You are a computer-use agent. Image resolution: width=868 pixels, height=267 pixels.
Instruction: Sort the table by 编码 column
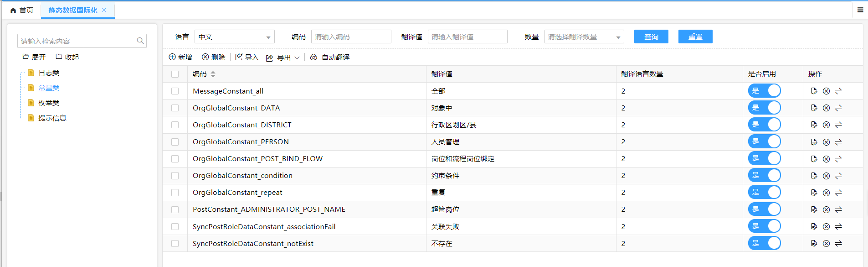[x=213, y=74]
